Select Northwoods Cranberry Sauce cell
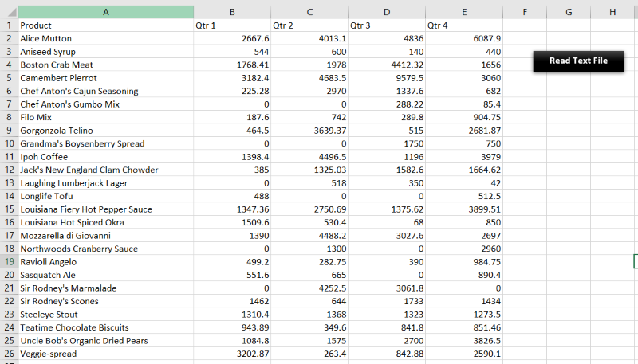 tap(106, 249)
